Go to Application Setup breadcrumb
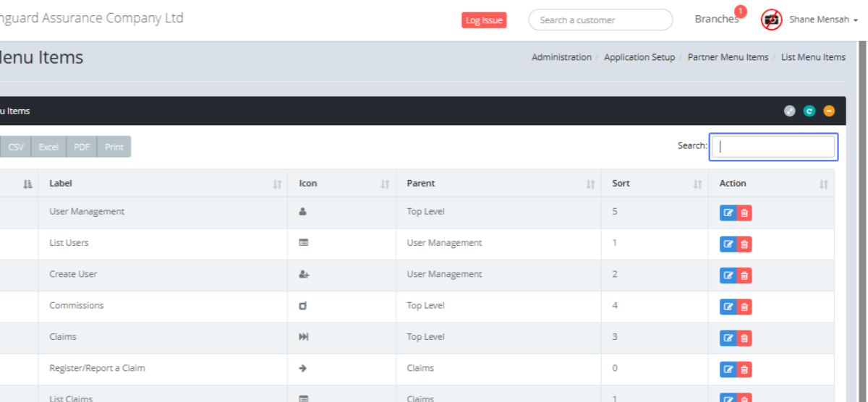 639,57
